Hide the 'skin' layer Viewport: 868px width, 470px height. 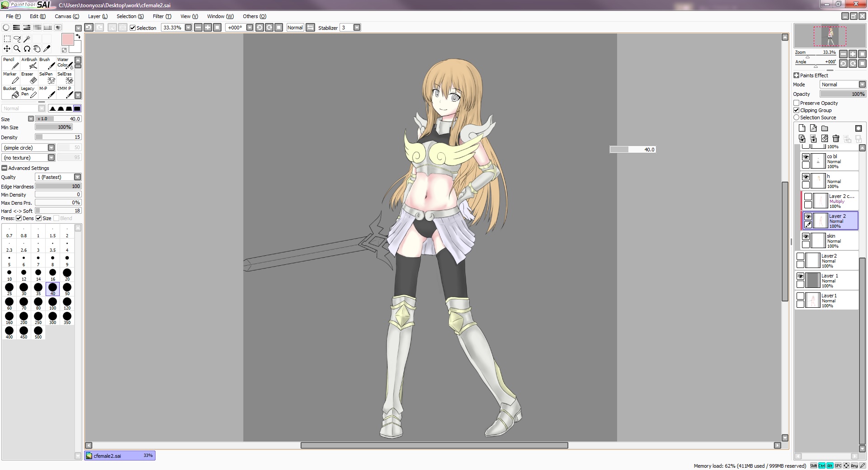click(x=806, y=237)
